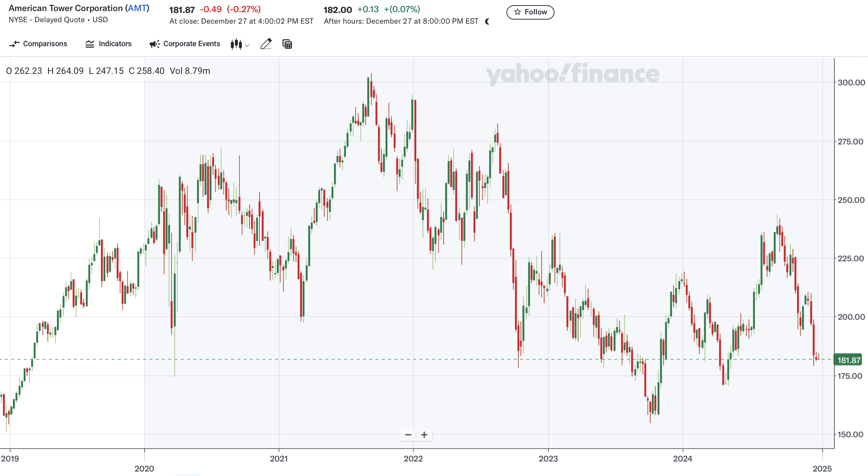Open the Corporate Events menu
868x476 pixels.
[x=184, y=44]
